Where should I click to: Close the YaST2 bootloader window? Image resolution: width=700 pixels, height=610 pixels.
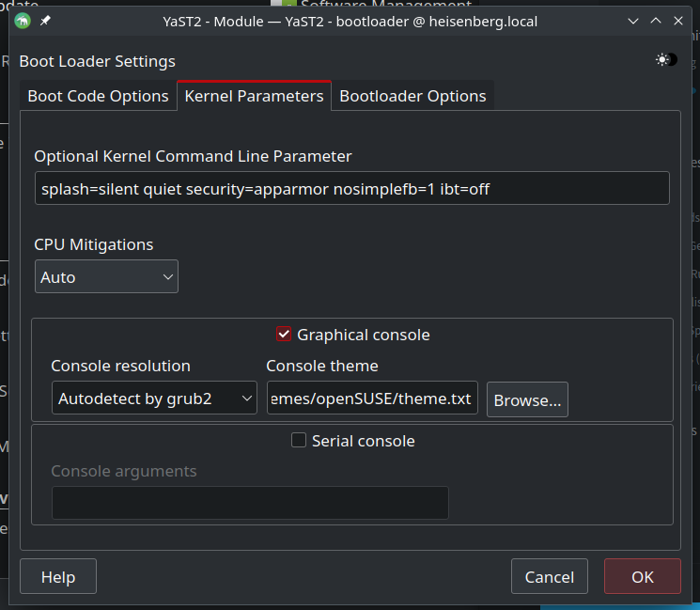[680, 20]
